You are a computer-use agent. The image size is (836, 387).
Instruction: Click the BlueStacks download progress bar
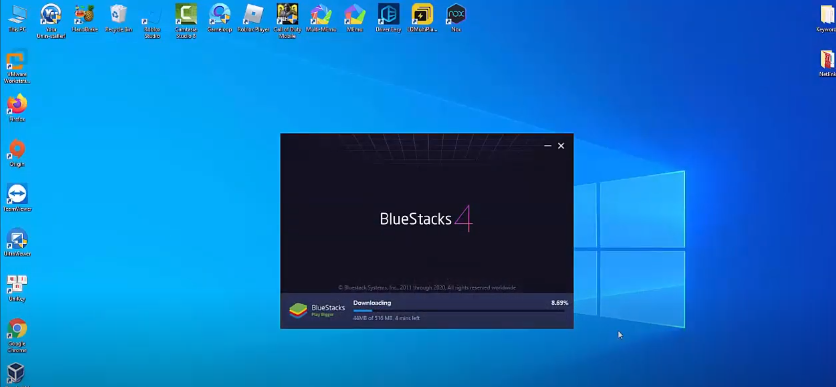tap(459, 310)
